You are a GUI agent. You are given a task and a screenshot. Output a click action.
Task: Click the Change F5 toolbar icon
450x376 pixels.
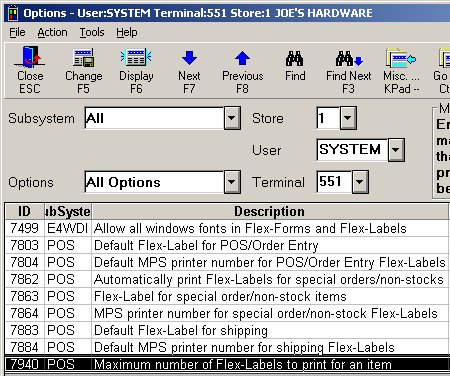(x=83, y=58)
